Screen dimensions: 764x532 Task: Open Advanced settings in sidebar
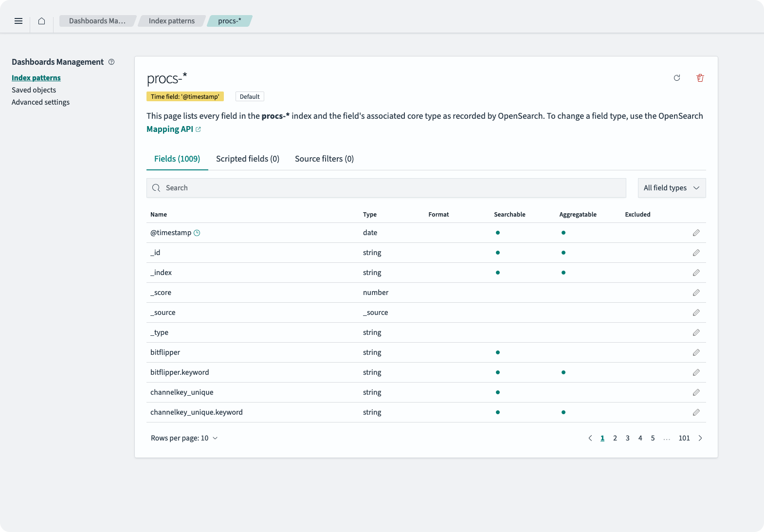[x=40, y=102]
